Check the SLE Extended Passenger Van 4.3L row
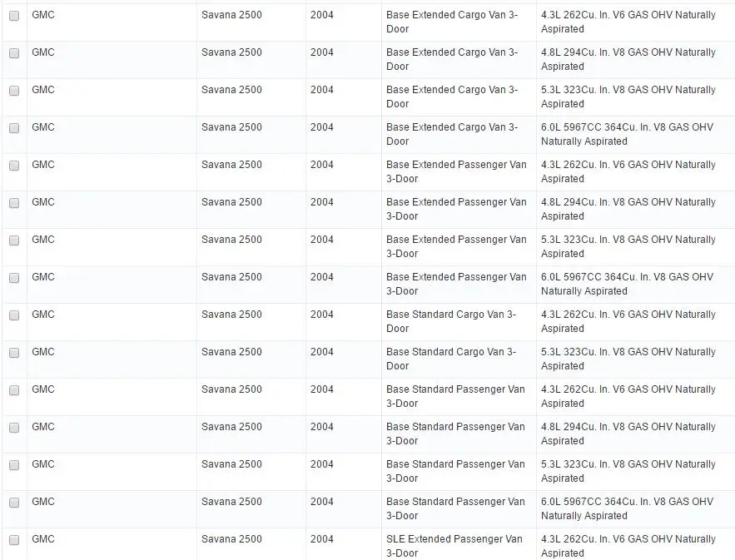This screenshot has width=735, height=560. coord(14,540)
